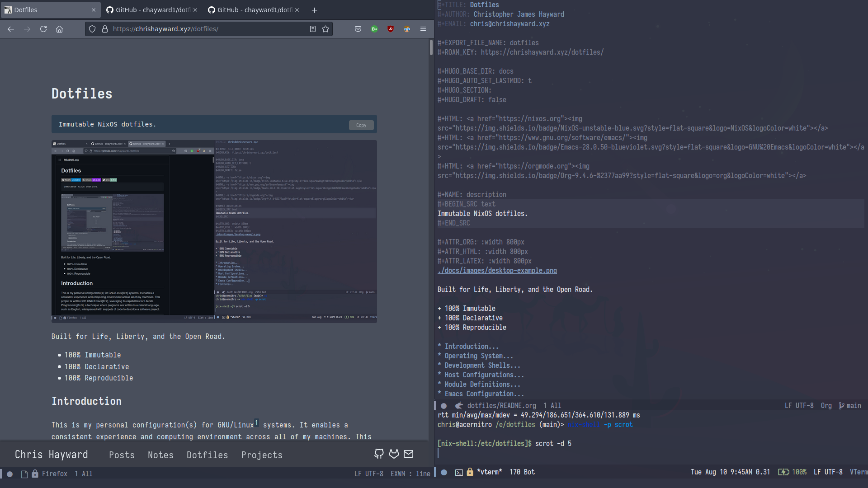Open the Posts menu item
The image size is (868, 488).
pos(121,455)
